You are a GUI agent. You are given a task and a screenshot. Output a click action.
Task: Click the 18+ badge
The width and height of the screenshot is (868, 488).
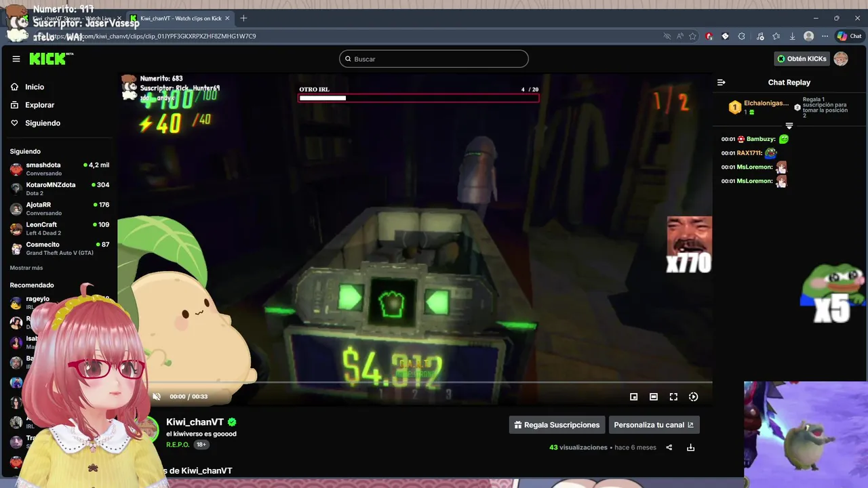(x=201, y=445)
